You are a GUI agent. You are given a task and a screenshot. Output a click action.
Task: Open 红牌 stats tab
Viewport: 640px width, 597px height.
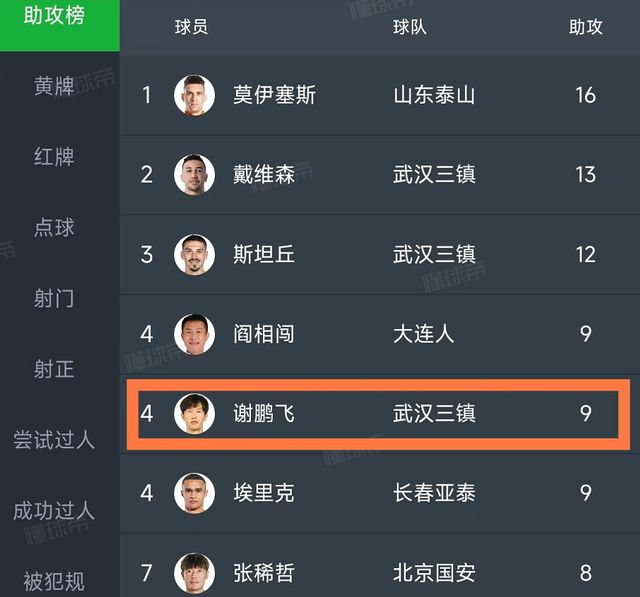tap(54, 157)
